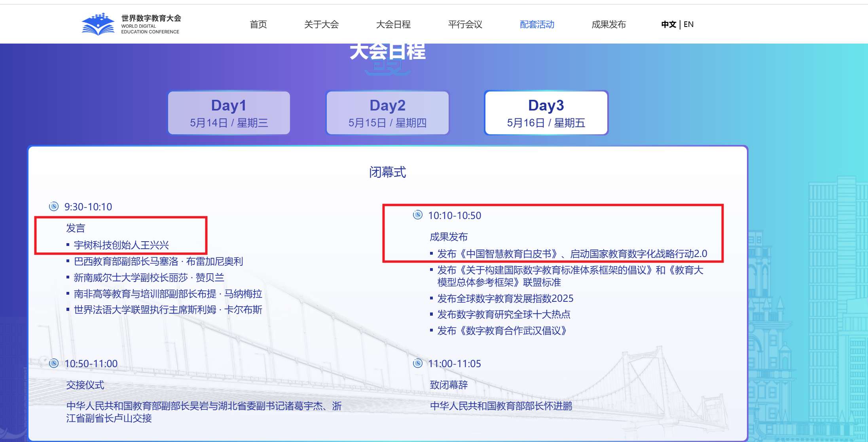The height and width of the screenshot is (442, 868).
Task: Open the highlighted 配套活动 menu
Action: coord(537,25)
